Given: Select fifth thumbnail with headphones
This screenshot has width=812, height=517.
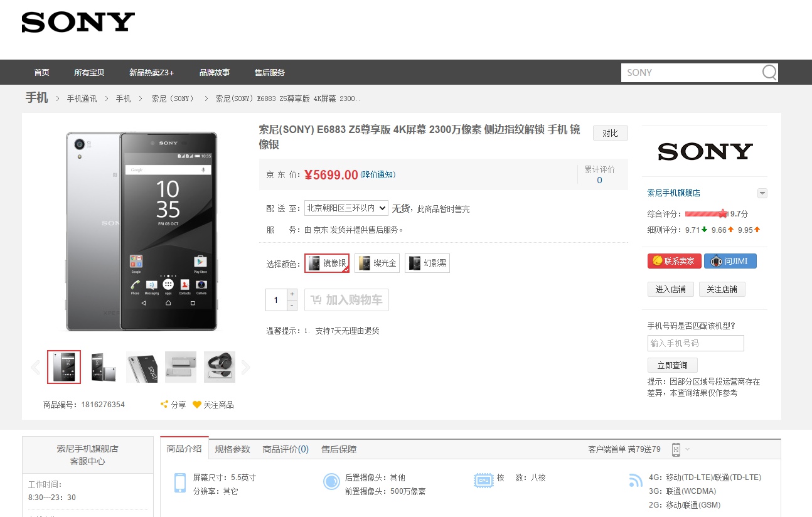Looking at the screenshot, I should (x=220, y=367).
